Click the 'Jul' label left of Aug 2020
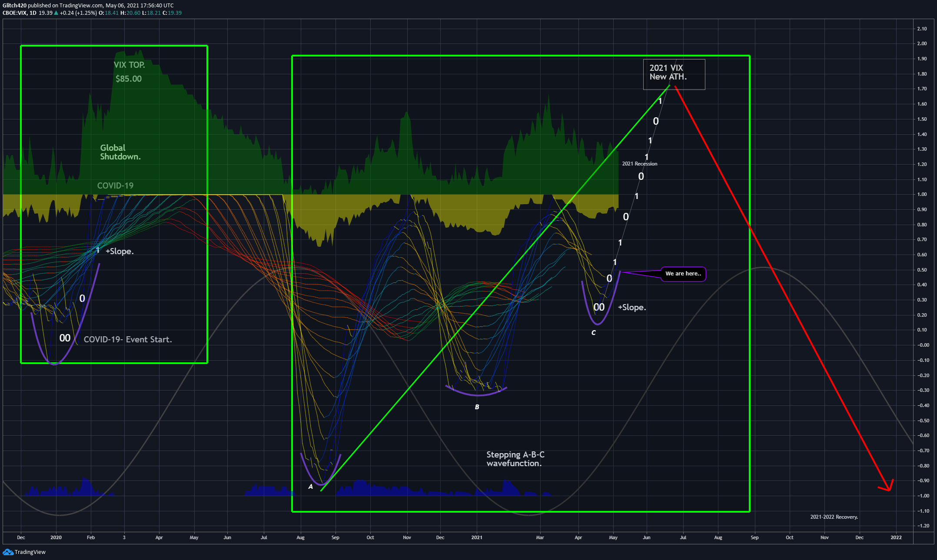Image resolution: width=937 pixels, height=560 pixels. 264,537
